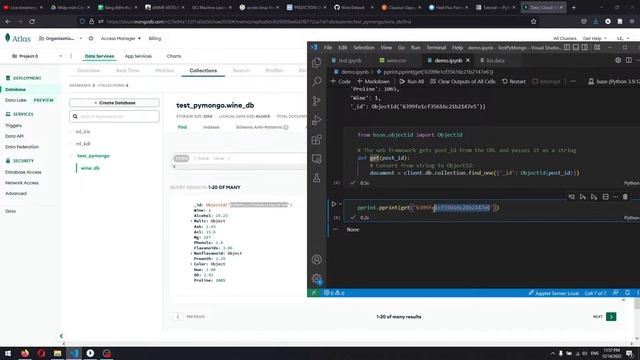The width and height of the screenshot is (640, 360).
Task: Execute above cells icon in cell toolbar
Action: (583, 197)
